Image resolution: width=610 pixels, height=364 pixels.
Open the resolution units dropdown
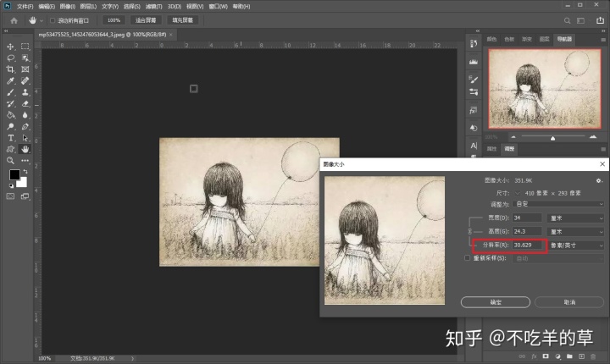coord(576,245)
